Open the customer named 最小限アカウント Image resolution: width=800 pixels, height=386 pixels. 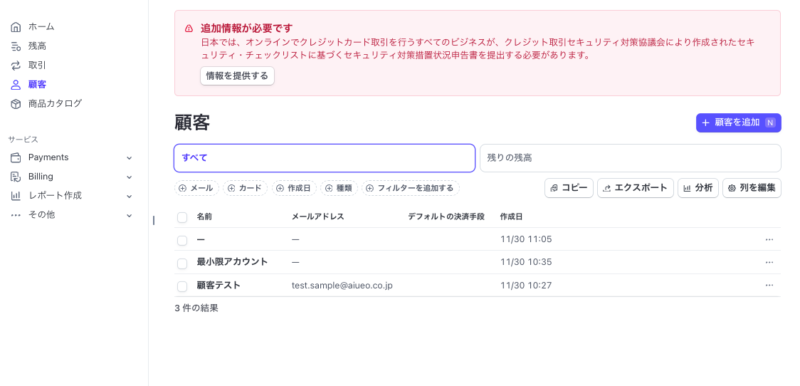tap(232, 262)
